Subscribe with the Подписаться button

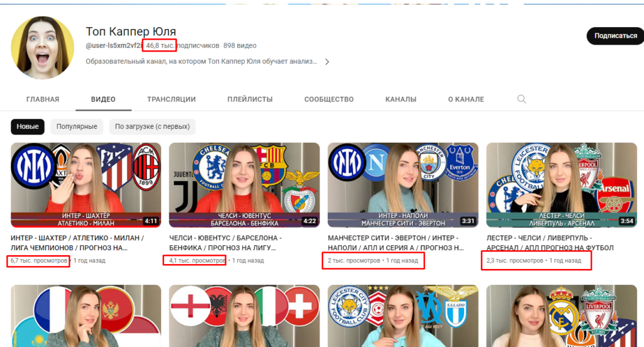(x=615, y=36)
